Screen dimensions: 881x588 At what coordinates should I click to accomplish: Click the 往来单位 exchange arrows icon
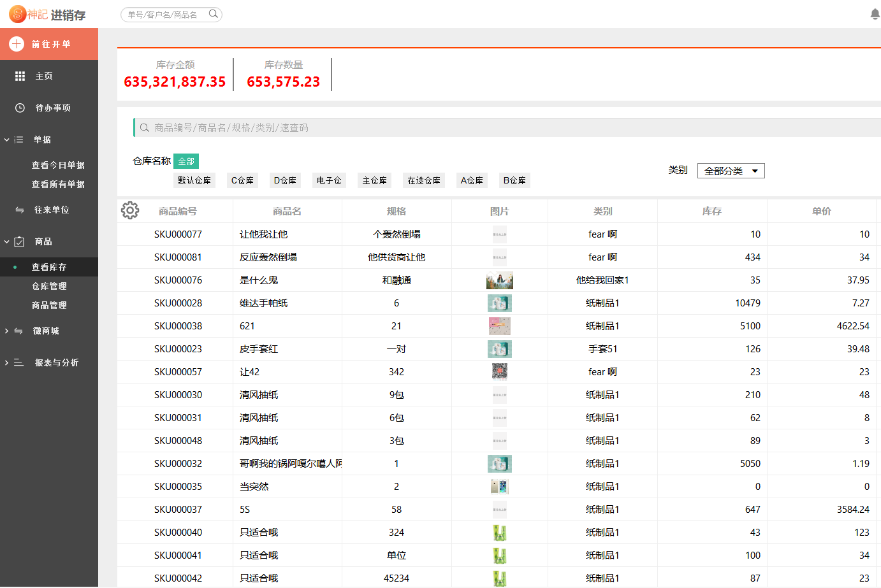coord(19,210)
